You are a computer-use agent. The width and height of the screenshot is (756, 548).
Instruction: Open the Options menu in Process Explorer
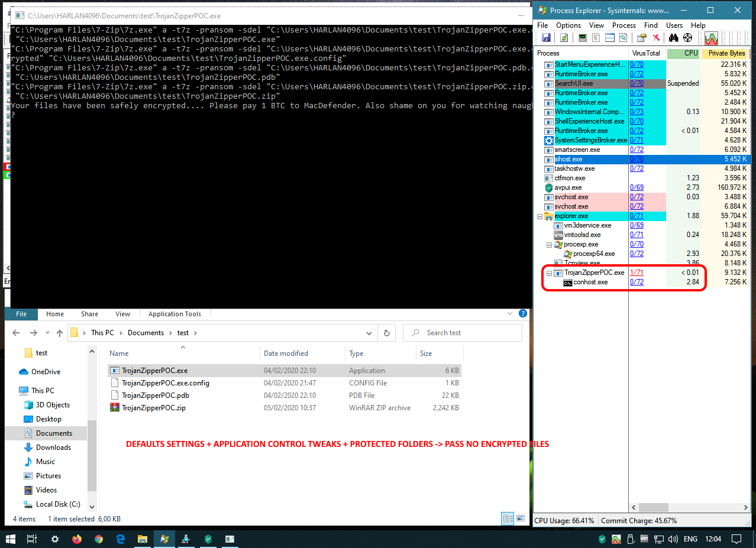tap(568, 25)
